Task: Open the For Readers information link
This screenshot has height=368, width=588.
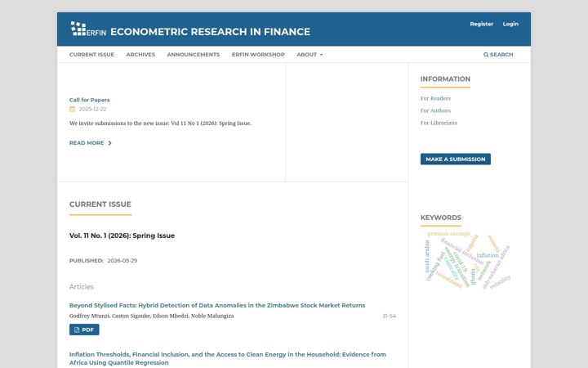Action: tap(435, 98)
